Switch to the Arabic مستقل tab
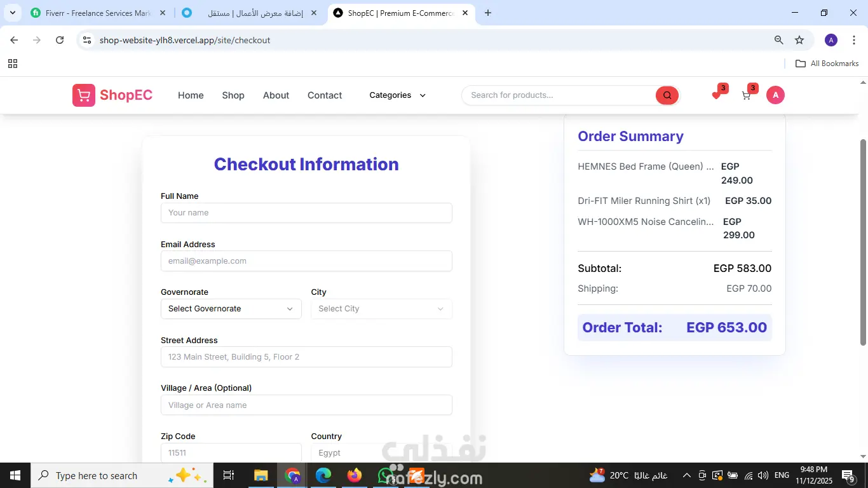Image resolution: width=868 pixels, height=488 pixels. (x=250, y=13)
